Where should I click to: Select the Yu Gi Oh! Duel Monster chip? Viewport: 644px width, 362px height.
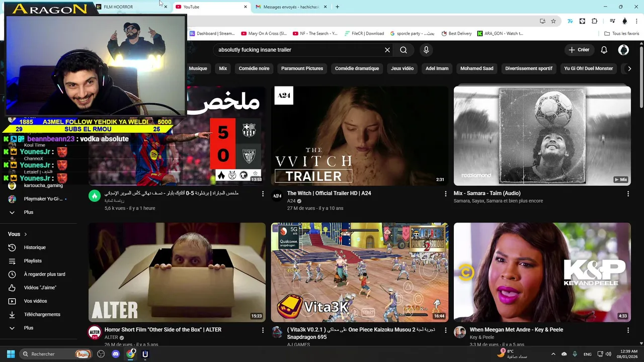point(588,68)
